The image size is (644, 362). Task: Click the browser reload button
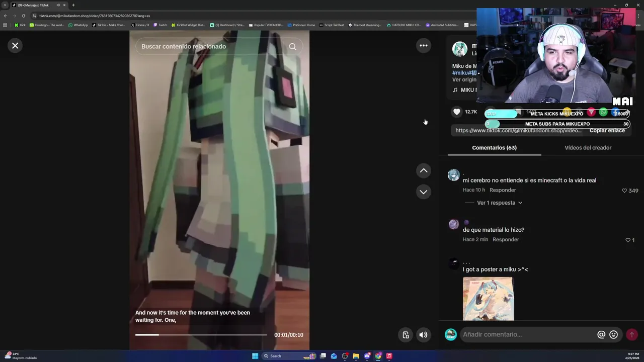(24, 16)
